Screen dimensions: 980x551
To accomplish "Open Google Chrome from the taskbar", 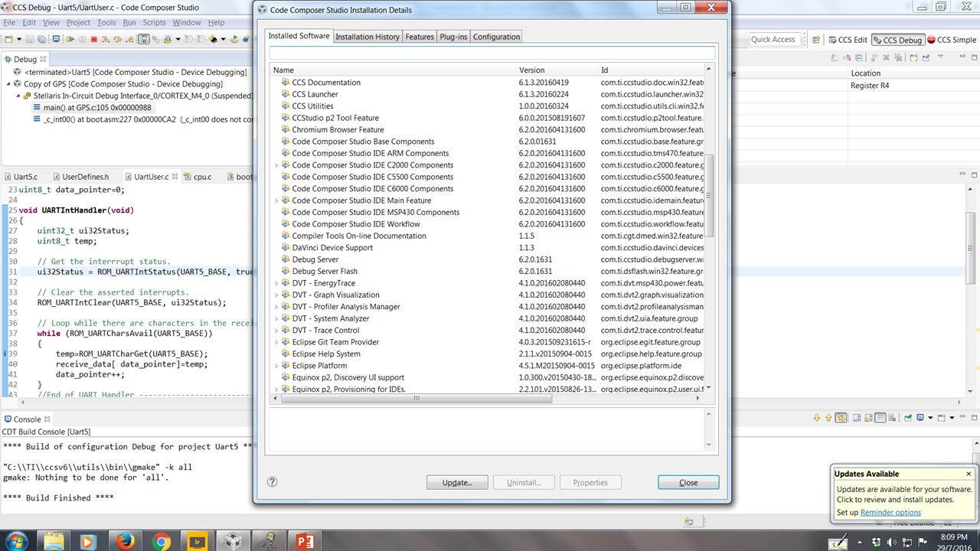I will (161, 542).
